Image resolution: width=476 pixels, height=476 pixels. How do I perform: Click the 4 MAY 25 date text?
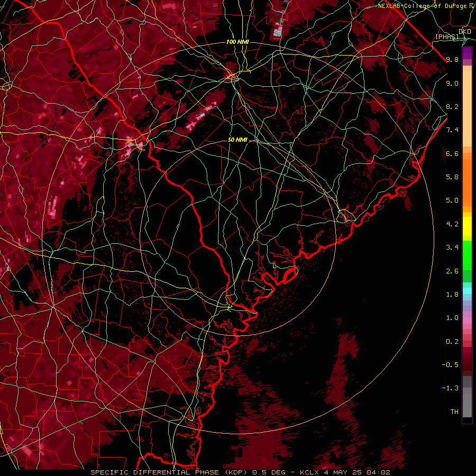click(x=343, y=472)
